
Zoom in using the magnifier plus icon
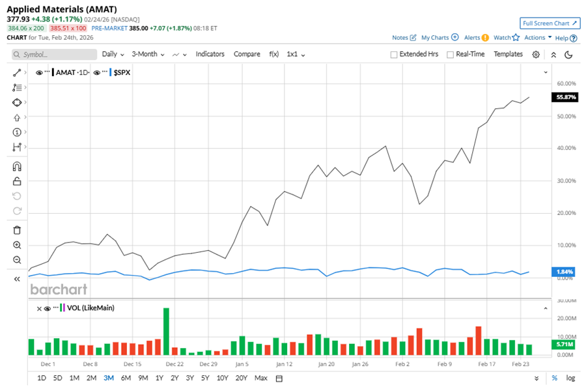[x=18, y=245]
